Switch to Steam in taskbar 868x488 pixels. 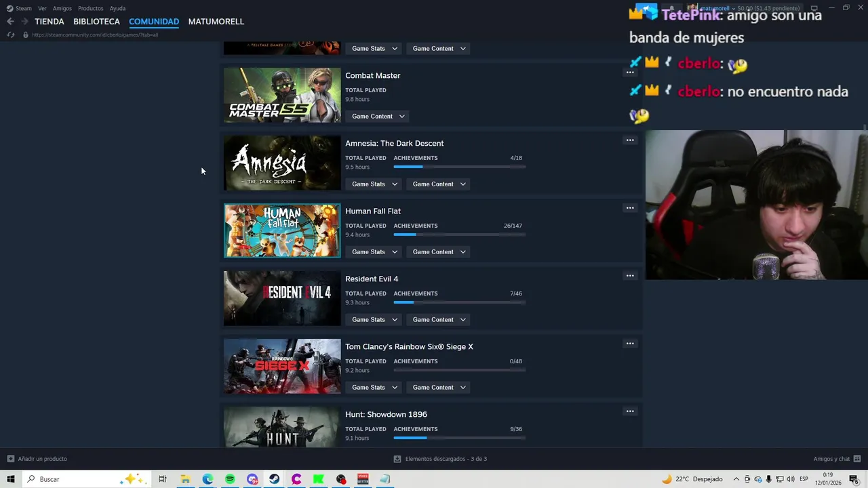pyautogui.click(x=274, y=479)
